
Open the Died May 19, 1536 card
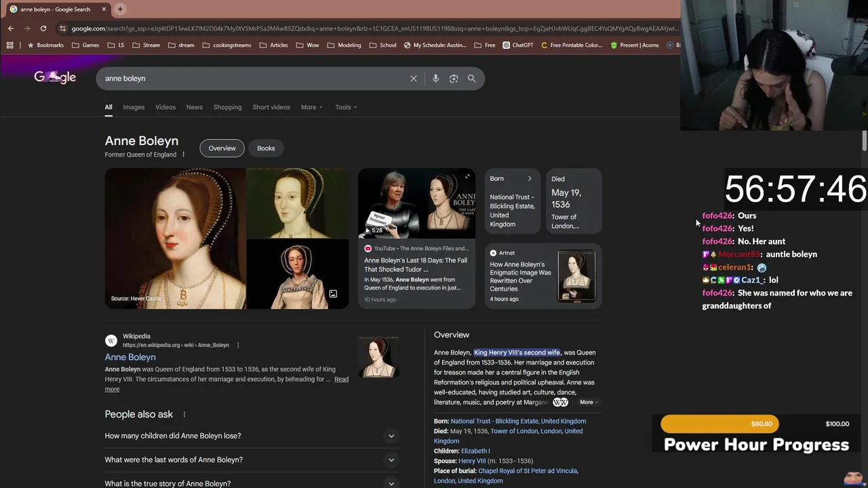(574, 201)
